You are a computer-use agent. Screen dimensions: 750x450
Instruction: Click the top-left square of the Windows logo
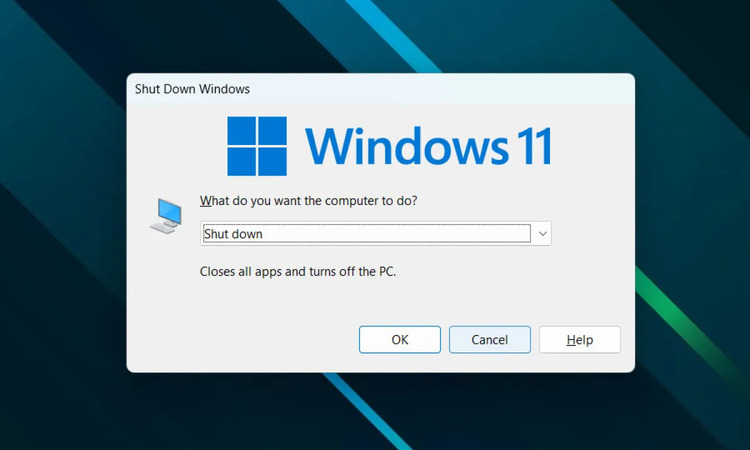point(241,131)
